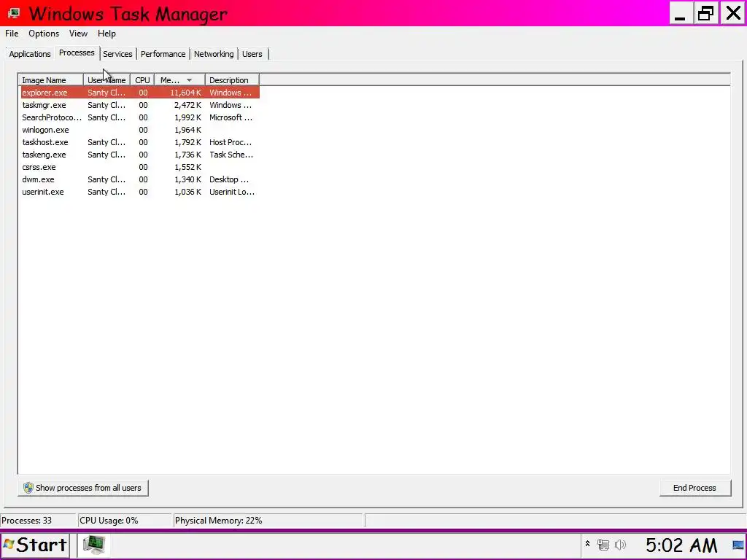Switch to the Applications tab

click(x=29, y=54)
